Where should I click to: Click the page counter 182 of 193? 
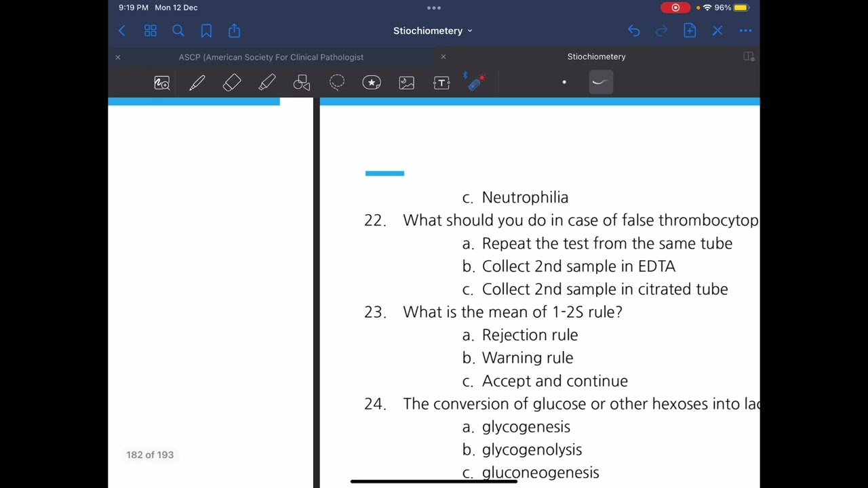pos(150,455)
